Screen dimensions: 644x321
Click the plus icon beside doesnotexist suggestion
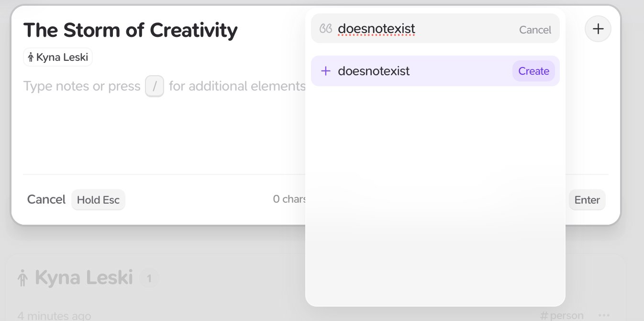coord(326,71)
